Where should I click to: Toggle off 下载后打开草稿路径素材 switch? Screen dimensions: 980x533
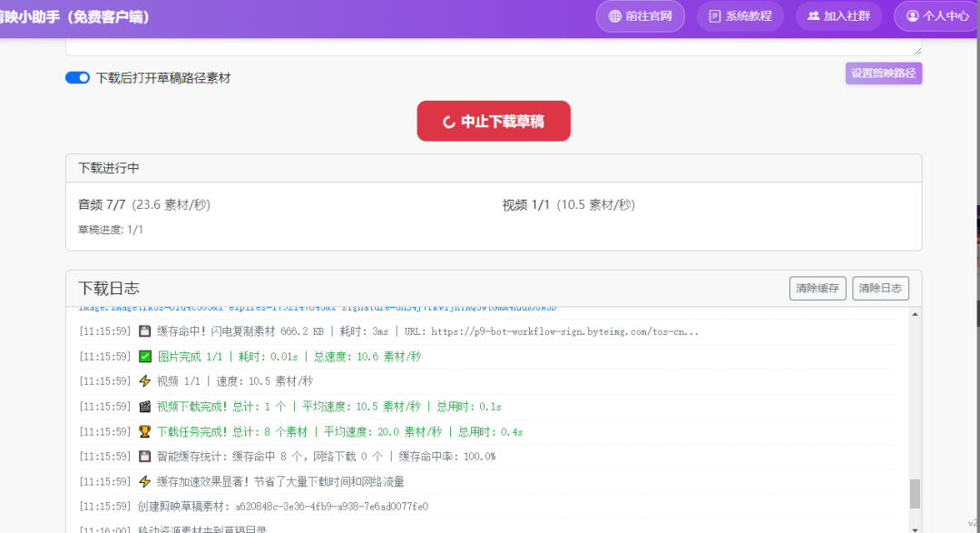(77, 78)
